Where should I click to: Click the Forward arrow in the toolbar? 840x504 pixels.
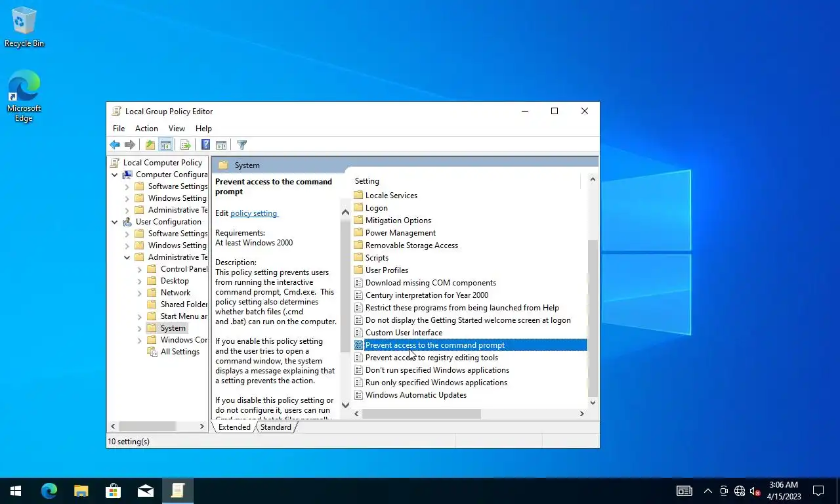tap(130, 145)
